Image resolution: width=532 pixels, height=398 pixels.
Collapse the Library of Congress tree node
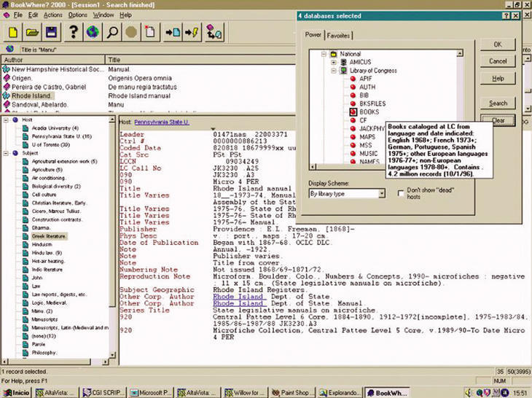tap(333, 71)
